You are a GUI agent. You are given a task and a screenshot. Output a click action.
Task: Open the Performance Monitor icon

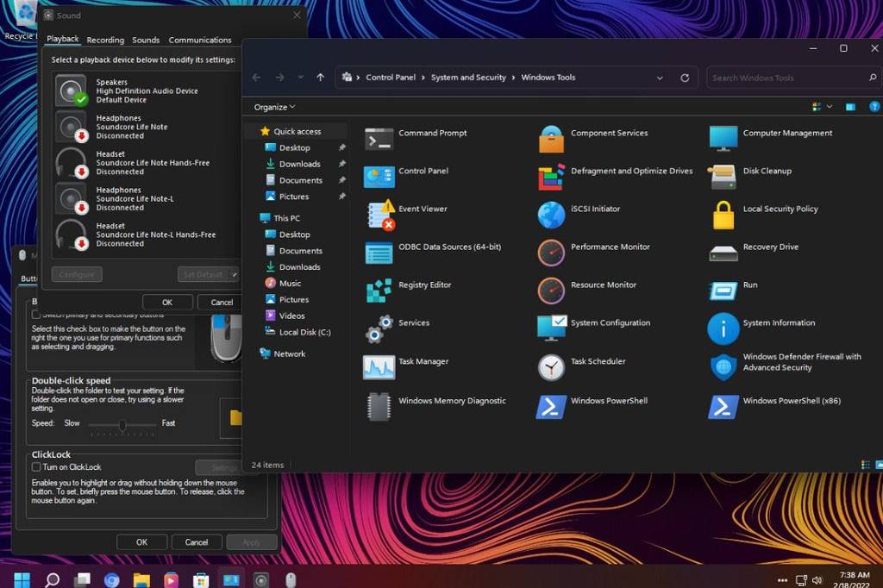(x=551, y=253)
